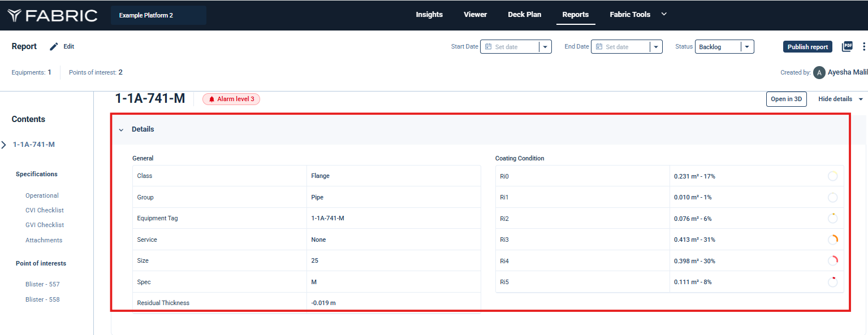The image size is (868, 335).
Task: Collapse the Details section chevron
Action: coord(121,130)
